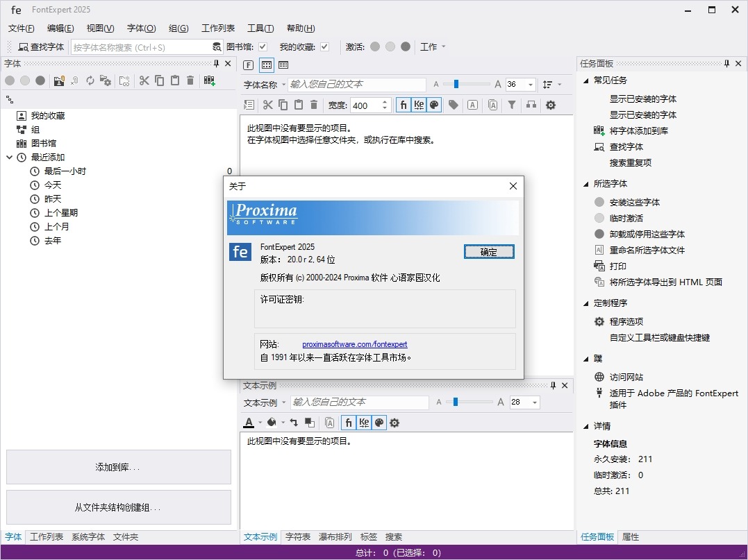The width and height of the screenshot is (748, 560).
Task: Select the details table view icon
Action: tap(283, 65)
